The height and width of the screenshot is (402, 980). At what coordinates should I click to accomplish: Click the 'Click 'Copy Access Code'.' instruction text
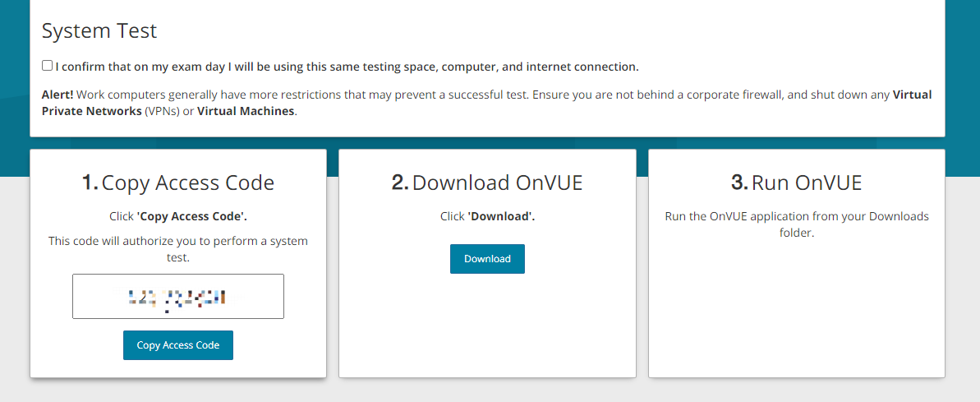tap(178, 216)
